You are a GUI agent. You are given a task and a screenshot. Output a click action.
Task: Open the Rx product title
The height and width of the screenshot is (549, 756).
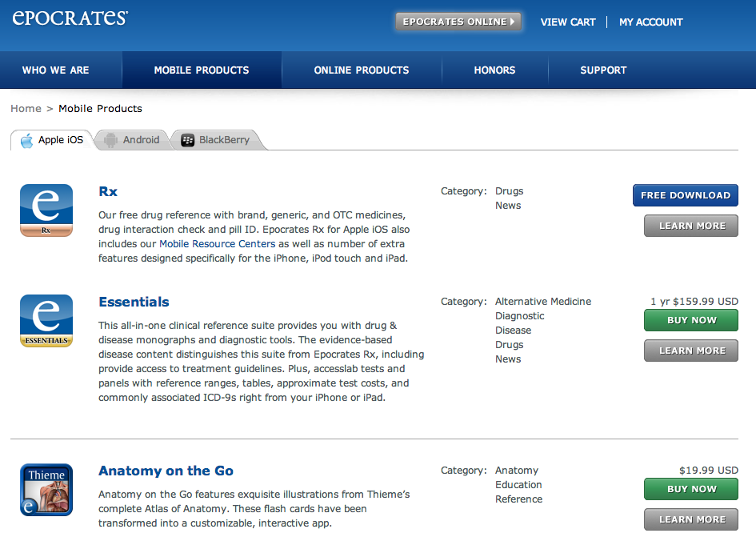[108, 191]
